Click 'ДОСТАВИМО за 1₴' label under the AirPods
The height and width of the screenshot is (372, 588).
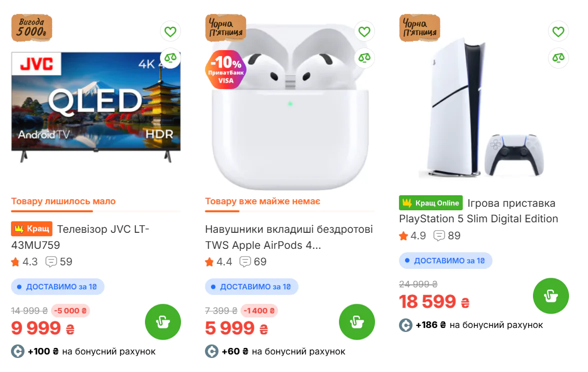pos(250,286)
